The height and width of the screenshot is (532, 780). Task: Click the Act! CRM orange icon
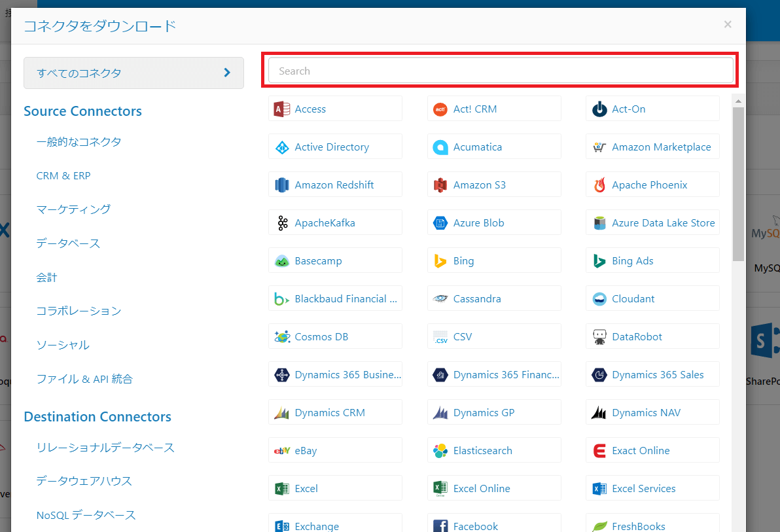pyautogui.click(x=440, y=109)
